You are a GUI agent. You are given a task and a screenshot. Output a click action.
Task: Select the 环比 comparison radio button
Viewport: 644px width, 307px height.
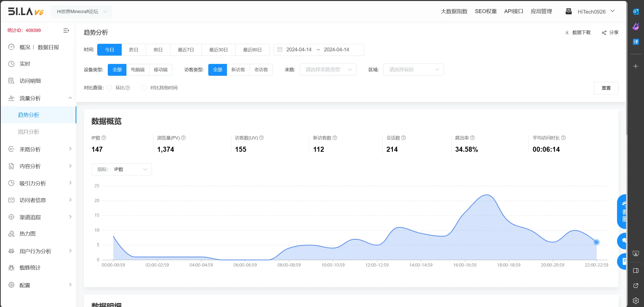click(109, 88)
